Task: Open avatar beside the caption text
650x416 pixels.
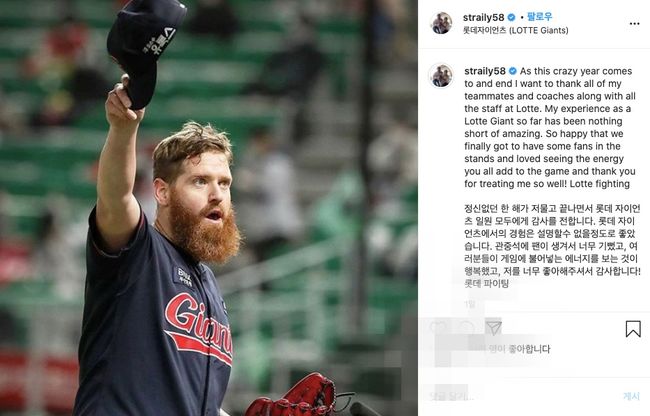Action: [441, 76]
